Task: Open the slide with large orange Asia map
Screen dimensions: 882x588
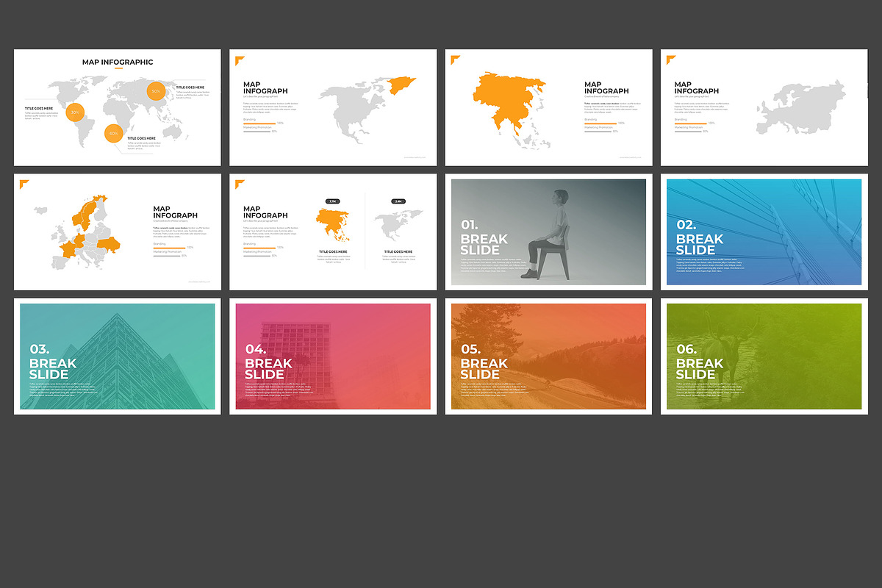Action: 548,107
